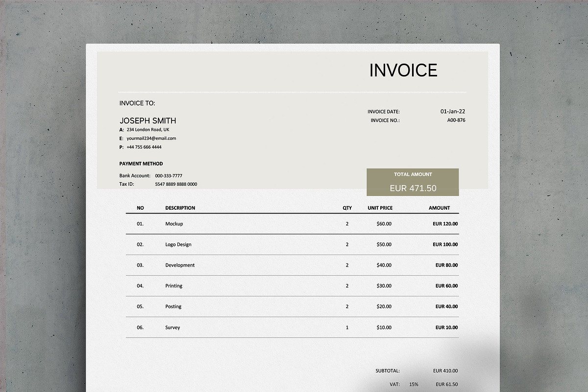Click the UNIT PRICE column header
This screenshot has width=588, height=392.
point(380,208)
